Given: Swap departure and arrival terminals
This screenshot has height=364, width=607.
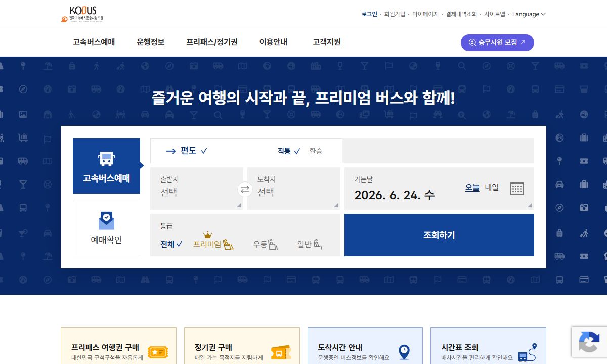Looking at the screenshot, I should pos(245,189).
